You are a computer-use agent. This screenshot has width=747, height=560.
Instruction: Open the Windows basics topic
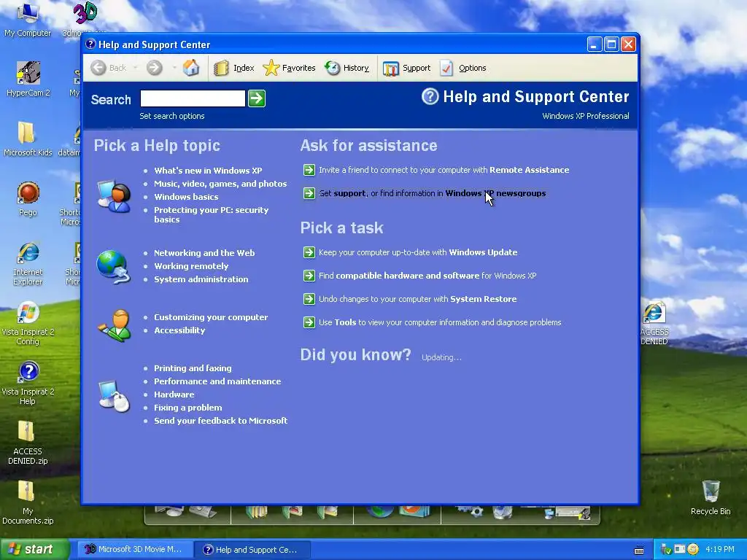[x=186, y=197]
